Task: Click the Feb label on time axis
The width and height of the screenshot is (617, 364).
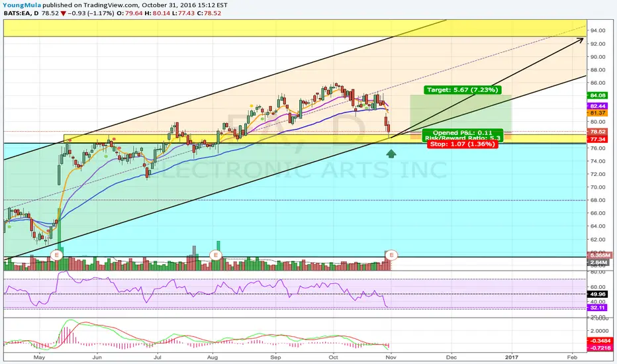Action: pyautogui.click(x=572, y=357)
